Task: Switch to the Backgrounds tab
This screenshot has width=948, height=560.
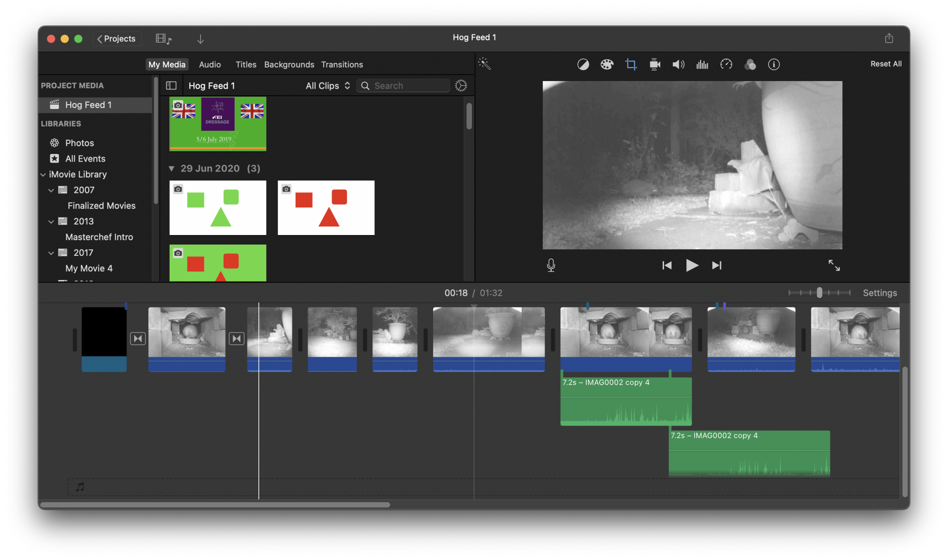Action: [289, 64]
